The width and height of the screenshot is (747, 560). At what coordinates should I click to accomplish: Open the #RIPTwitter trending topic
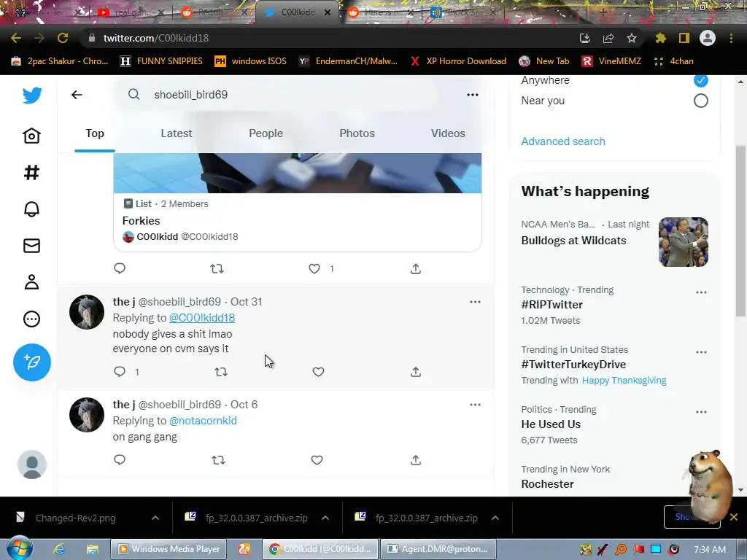pos(551,305)
